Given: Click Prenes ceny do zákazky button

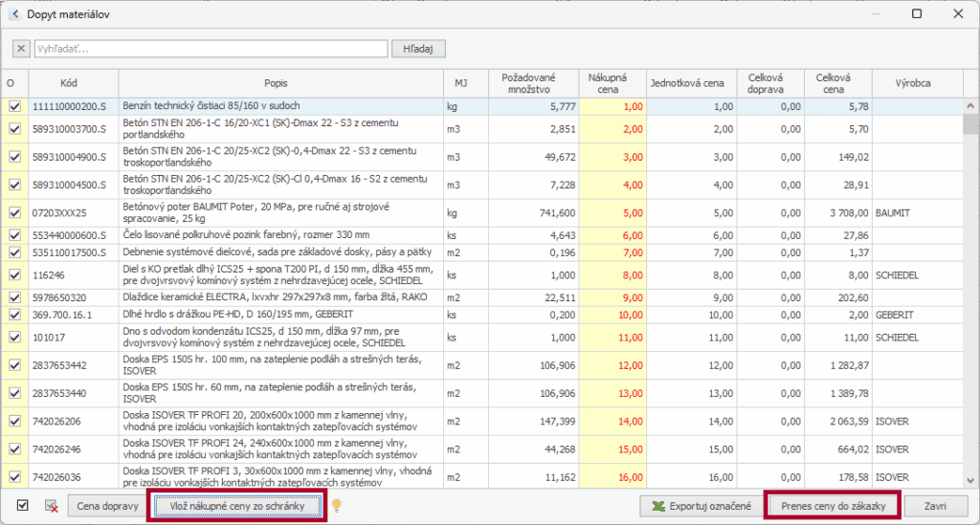Looking at the screenshot, I should 832,506.
